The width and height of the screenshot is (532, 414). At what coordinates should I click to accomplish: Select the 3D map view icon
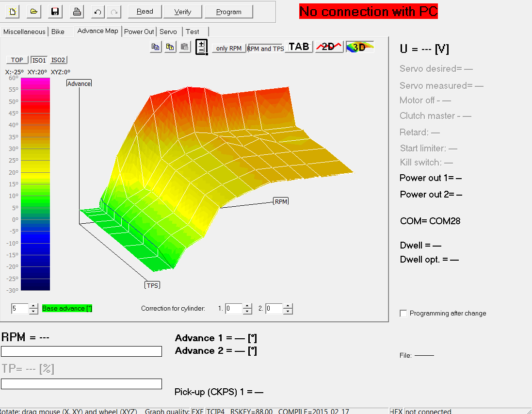click(x=359, y=47)
